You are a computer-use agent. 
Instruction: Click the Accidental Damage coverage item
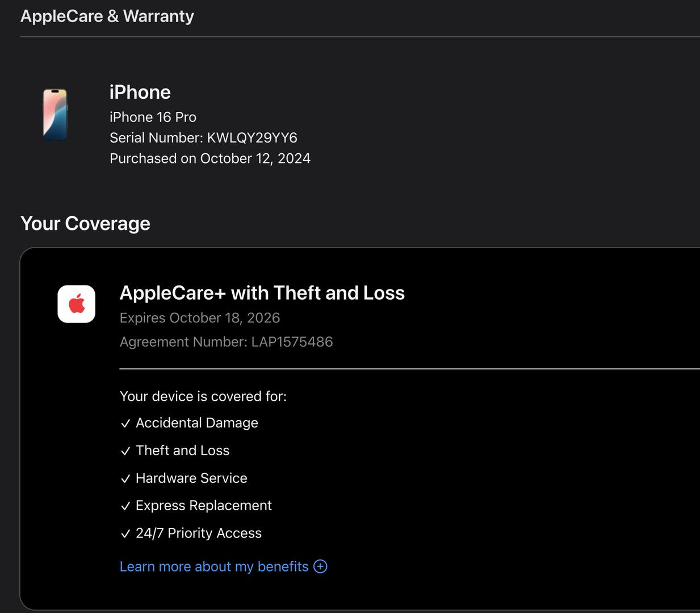pos(196,423)
